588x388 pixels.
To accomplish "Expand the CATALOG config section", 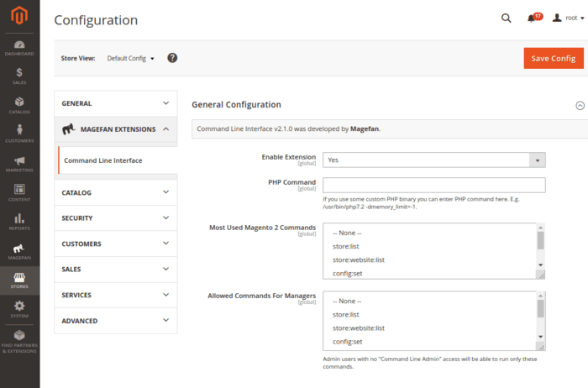I will pyautogui.click(x=116, y=192).
